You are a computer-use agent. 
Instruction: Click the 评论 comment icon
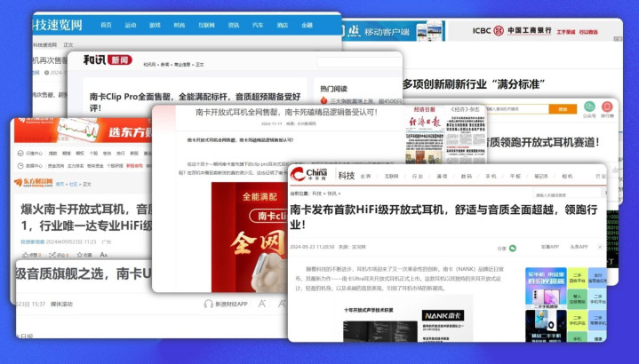[52, 255]
